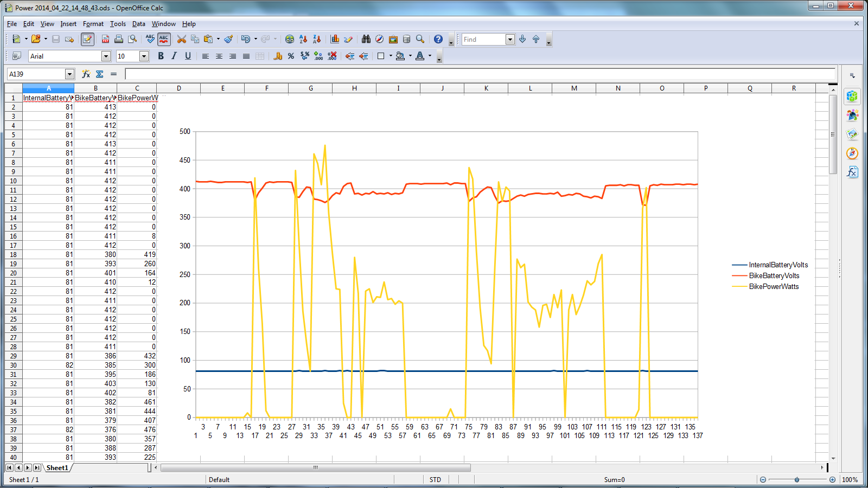Click the Find Previous up arrow
The image size is (868, 488).
pos(536,39)
